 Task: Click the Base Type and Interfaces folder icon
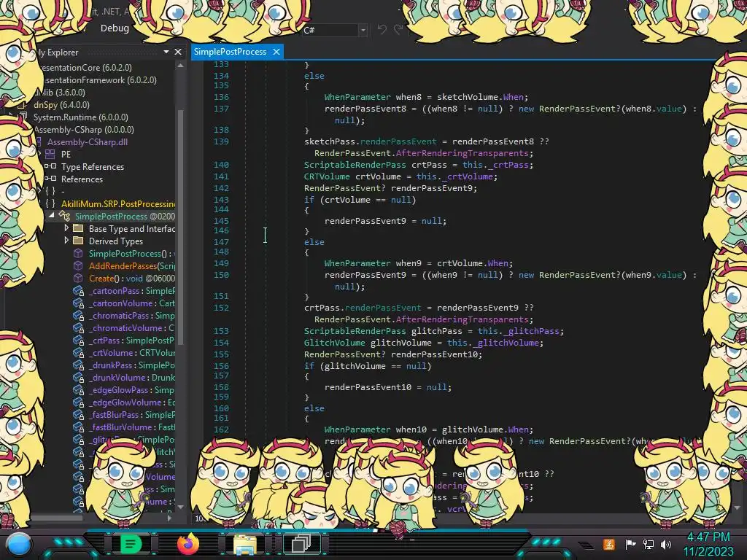click(x=79, y=228)
